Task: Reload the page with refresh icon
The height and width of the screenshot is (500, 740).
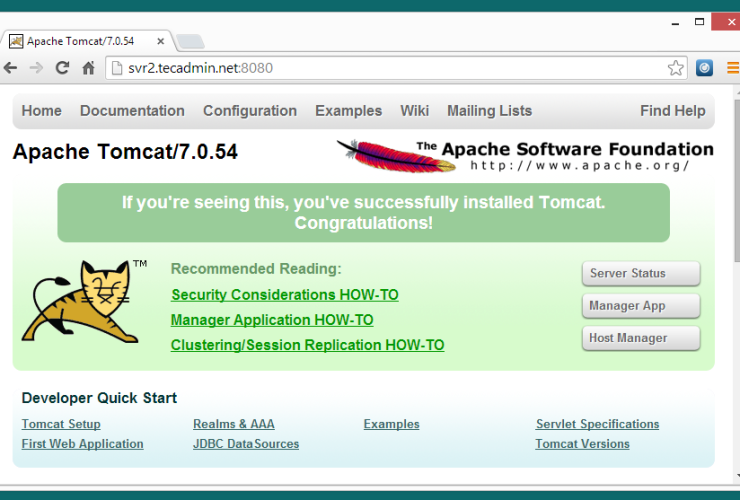Action: [62, 68]
